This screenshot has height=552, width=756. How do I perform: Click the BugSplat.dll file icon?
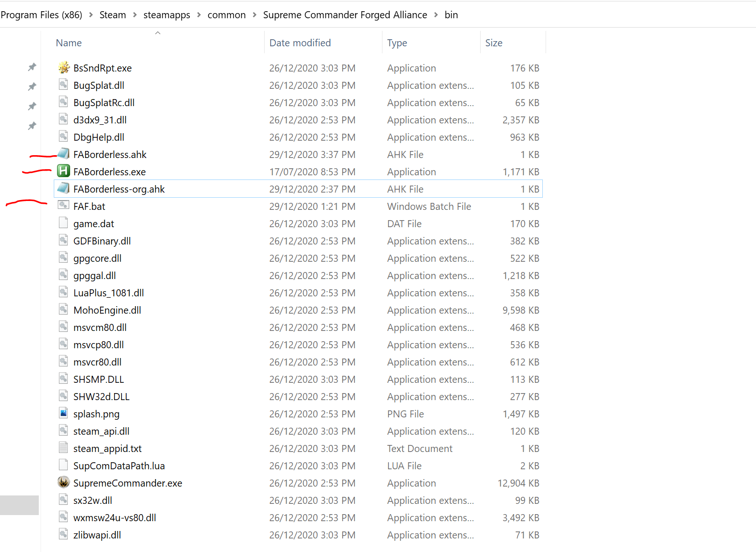(64, 85)
